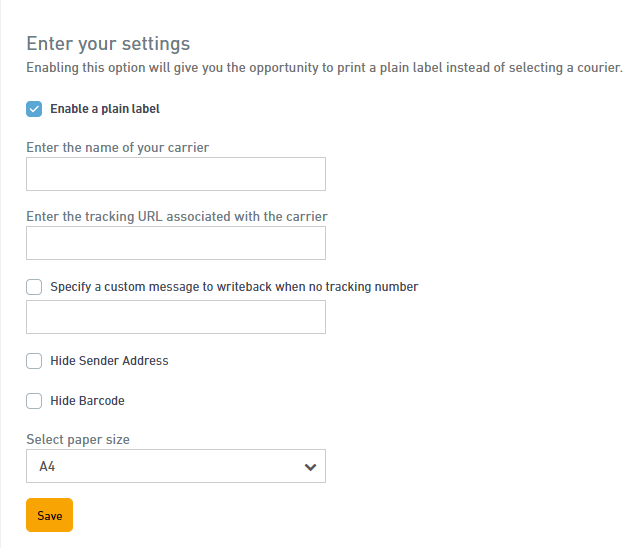Click the 'Enter your settings' heading

pyautogui.click(x=108, y=44)
